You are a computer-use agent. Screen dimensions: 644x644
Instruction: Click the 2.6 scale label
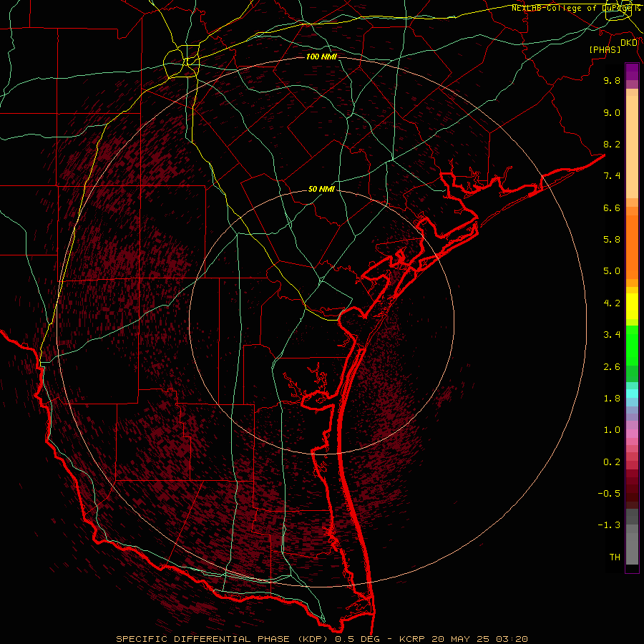point(612,367)
